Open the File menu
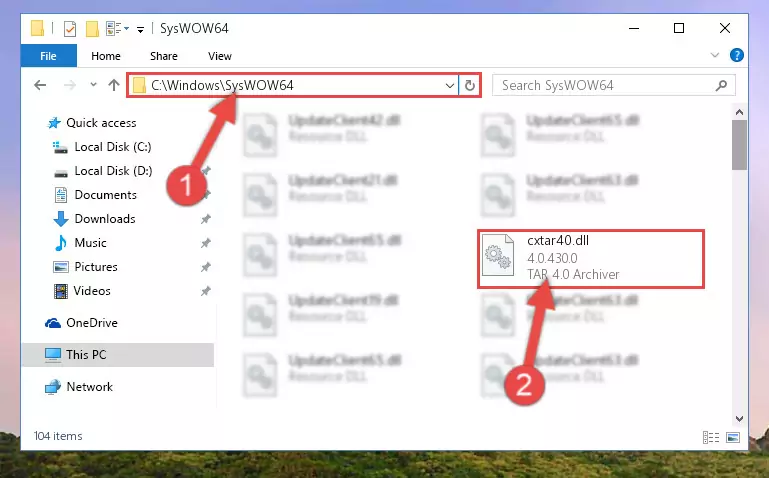Viewport: 769px width, 478px height. tap(48, 56)
